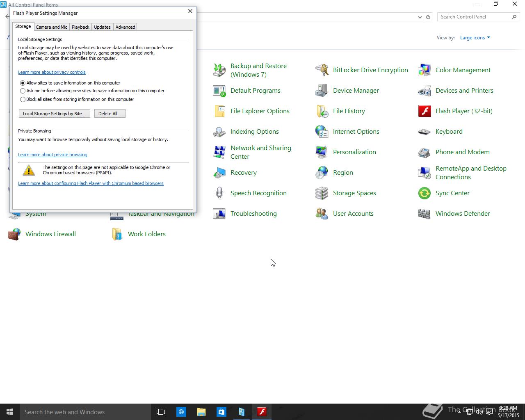Image resolution: width=525 pixels, height=420 pixels.
Task: Expand the address bar history dropdown arrow
Action: click(x=420, y=17)
